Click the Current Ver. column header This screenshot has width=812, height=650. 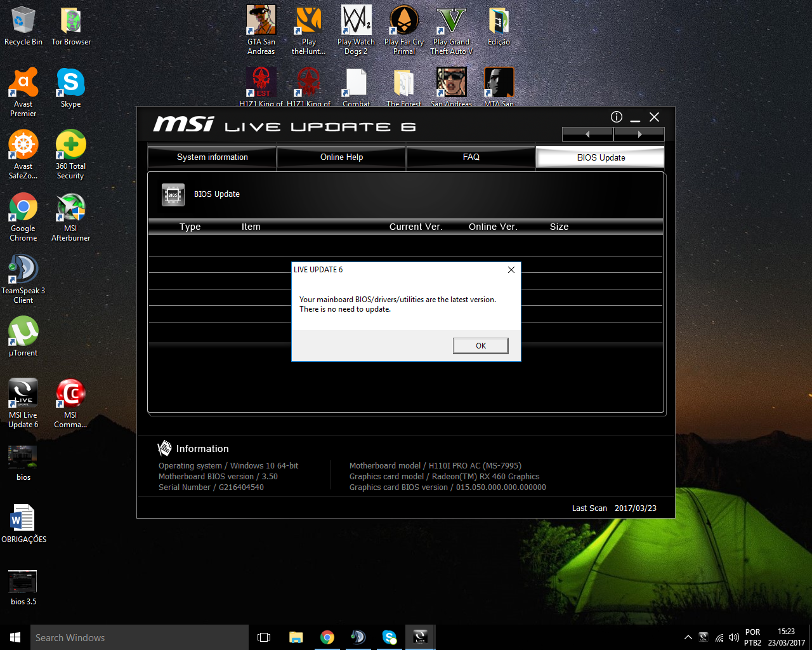[x=416, y=227]
